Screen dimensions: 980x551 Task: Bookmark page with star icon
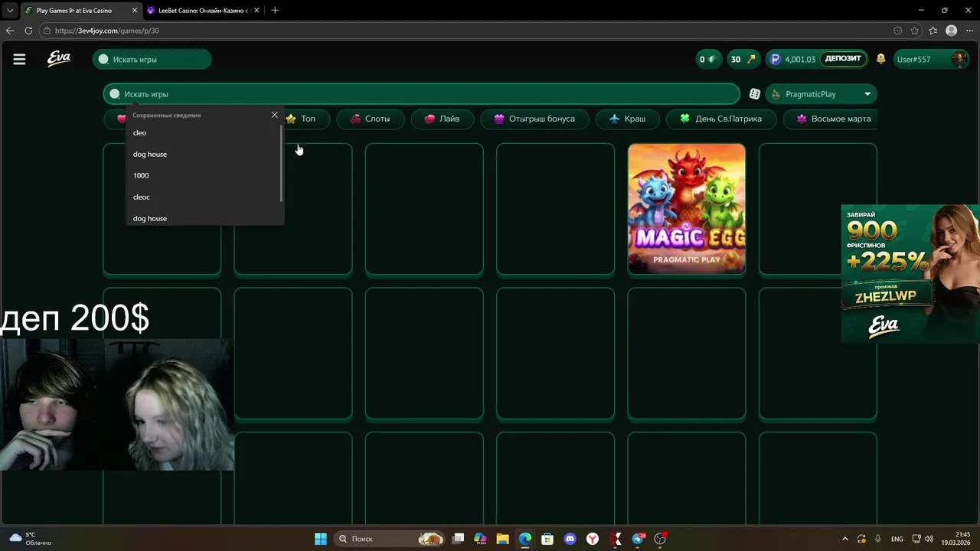tap(915, 31)
